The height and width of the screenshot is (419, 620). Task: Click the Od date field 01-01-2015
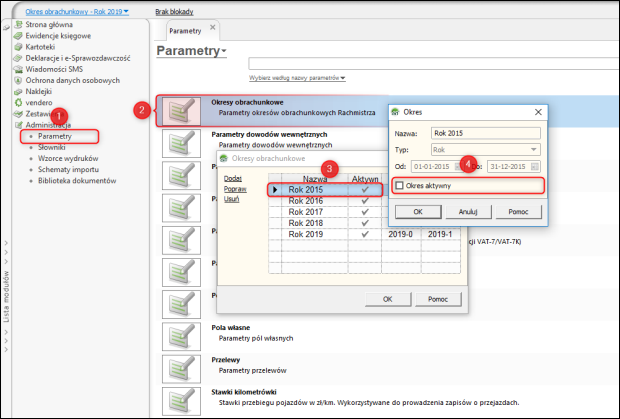(437, 166)
